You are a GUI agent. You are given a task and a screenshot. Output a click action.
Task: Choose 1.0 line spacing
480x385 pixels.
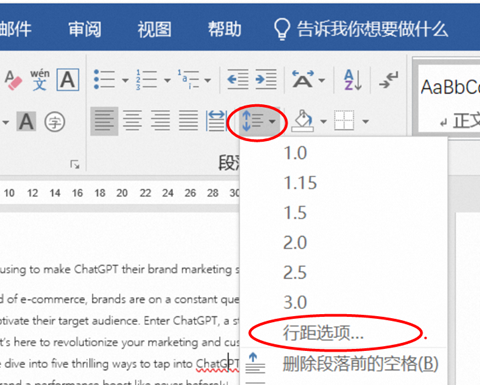(344, 153)
